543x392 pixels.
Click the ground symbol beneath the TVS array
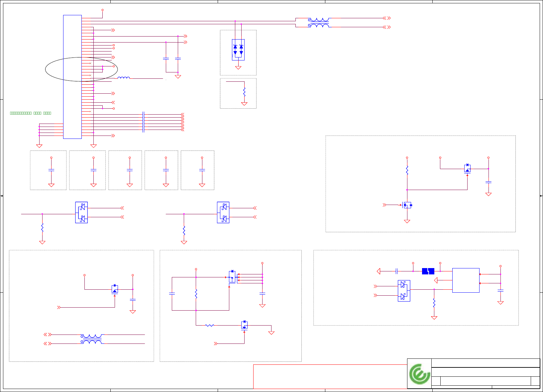[238, 68]
